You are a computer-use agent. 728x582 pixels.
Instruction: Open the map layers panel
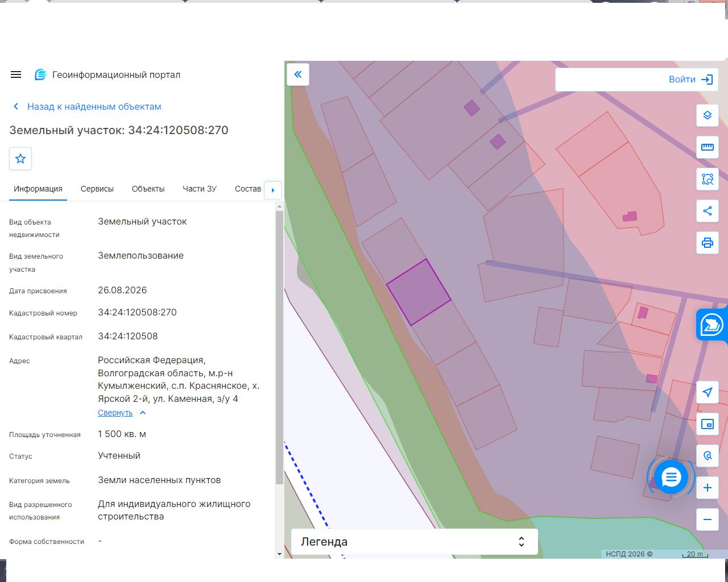708,115
